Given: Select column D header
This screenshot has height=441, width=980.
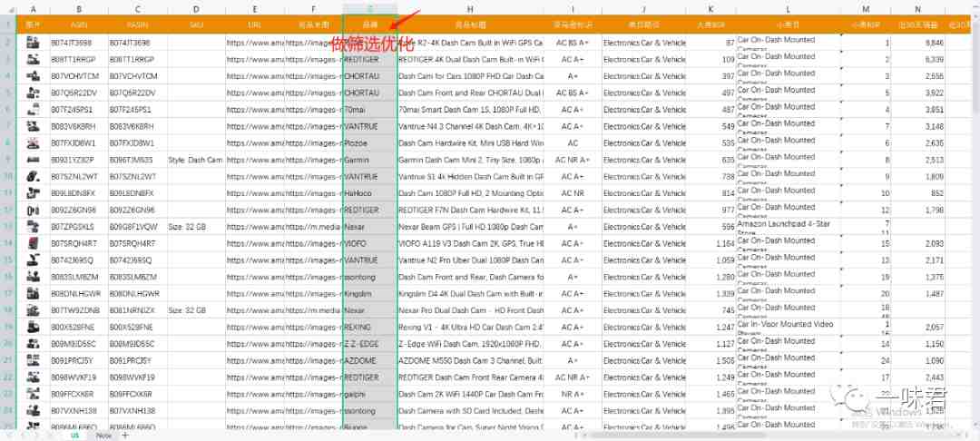Looking at the screenshot, I should pos(196,9).
